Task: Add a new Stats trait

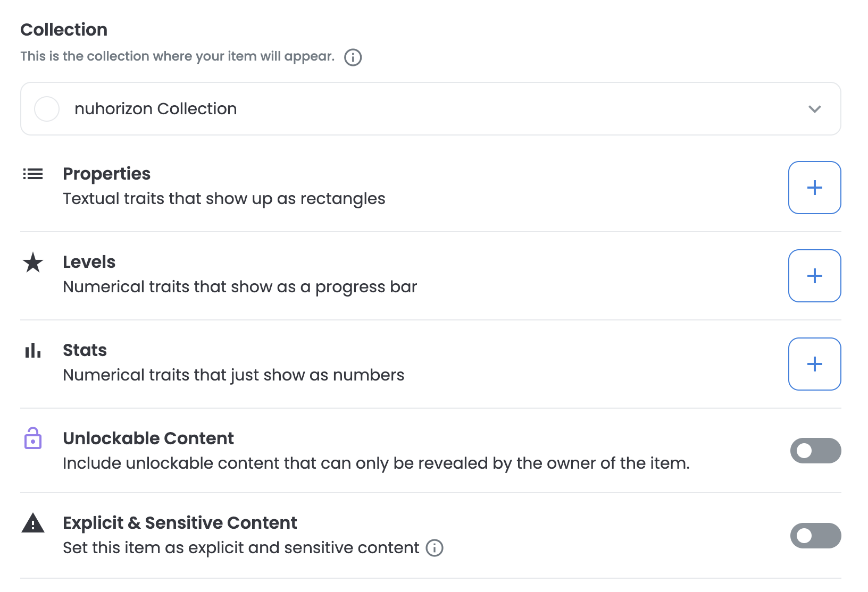Action: pyautogui.click(x=814, y=364)
